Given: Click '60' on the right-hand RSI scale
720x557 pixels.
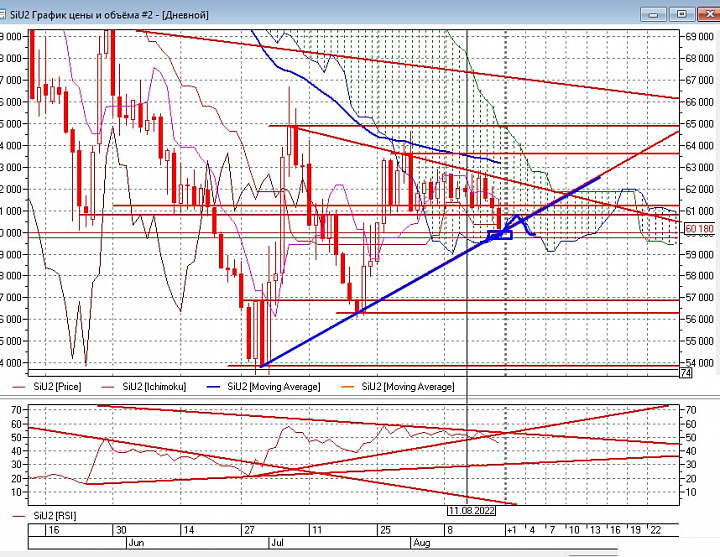Looking at the screenshot, I should pyautogui.click(x=690, y=424).
